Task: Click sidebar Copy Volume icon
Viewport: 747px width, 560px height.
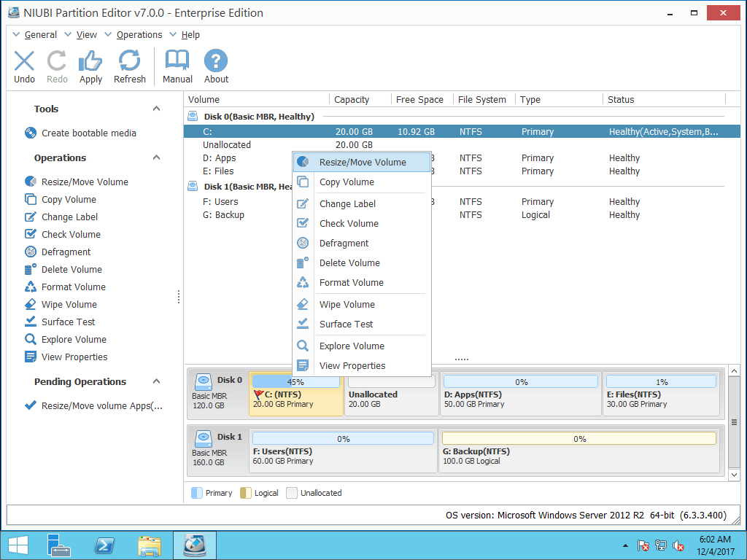Action: 31,199
